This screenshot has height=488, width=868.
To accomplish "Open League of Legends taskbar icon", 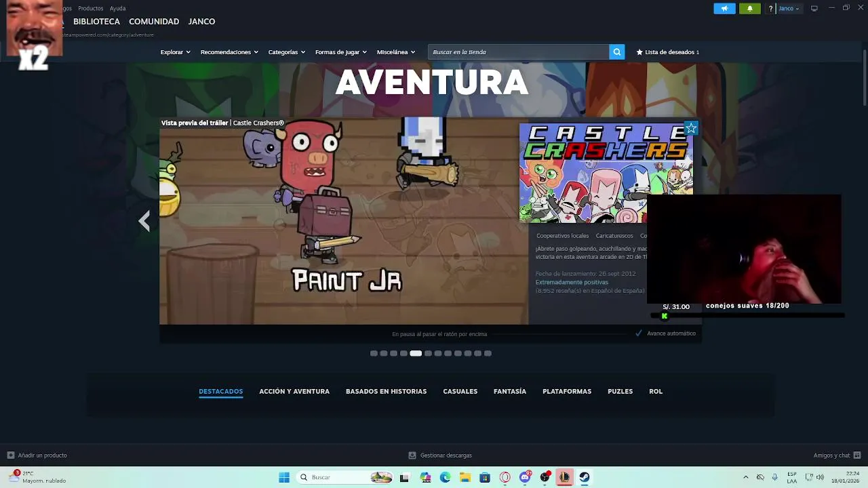I will click(564, 477).
